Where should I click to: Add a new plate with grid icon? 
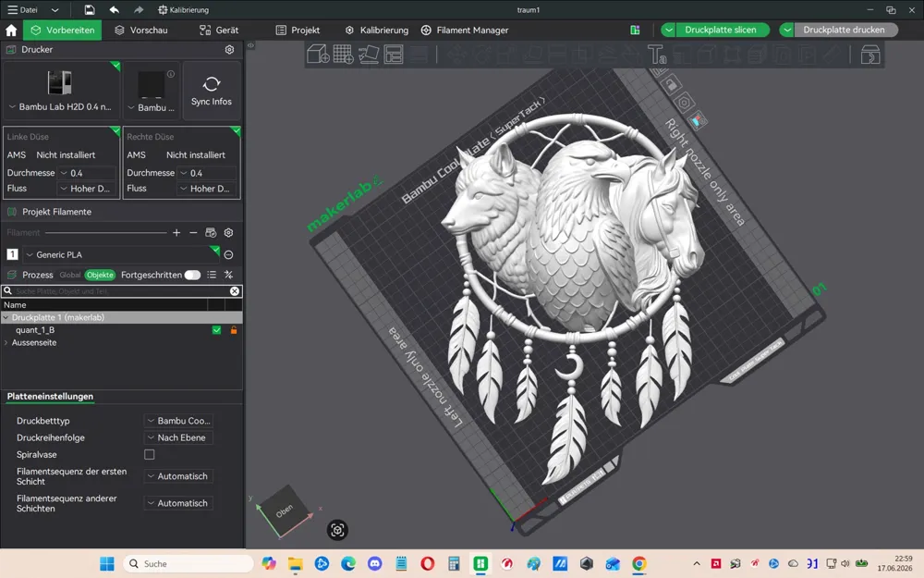(343, 55)
